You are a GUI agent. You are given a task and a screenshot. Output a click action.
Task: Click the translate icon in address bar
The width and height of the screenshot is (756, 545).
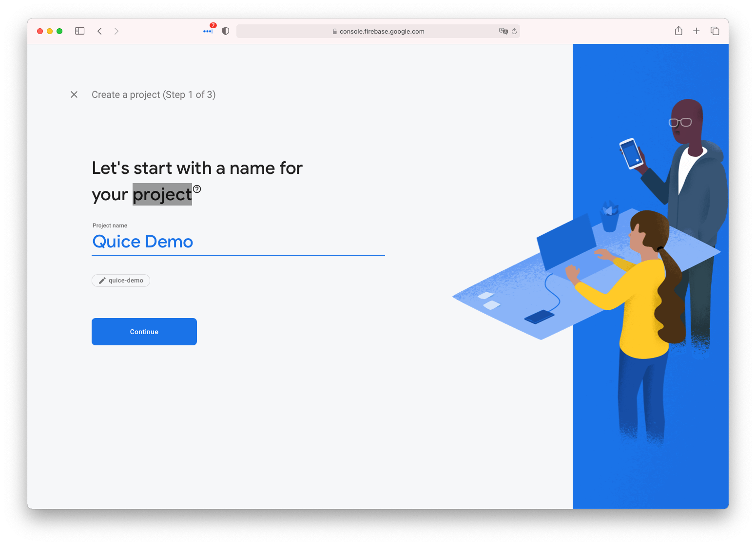coord(504,31)
